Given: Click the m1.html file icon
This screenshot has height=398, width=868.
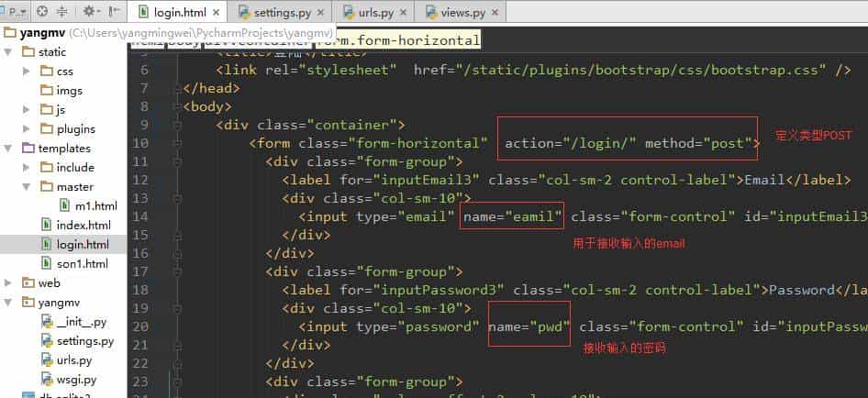Looking at the screenshot, I should (x=65, y=206).
